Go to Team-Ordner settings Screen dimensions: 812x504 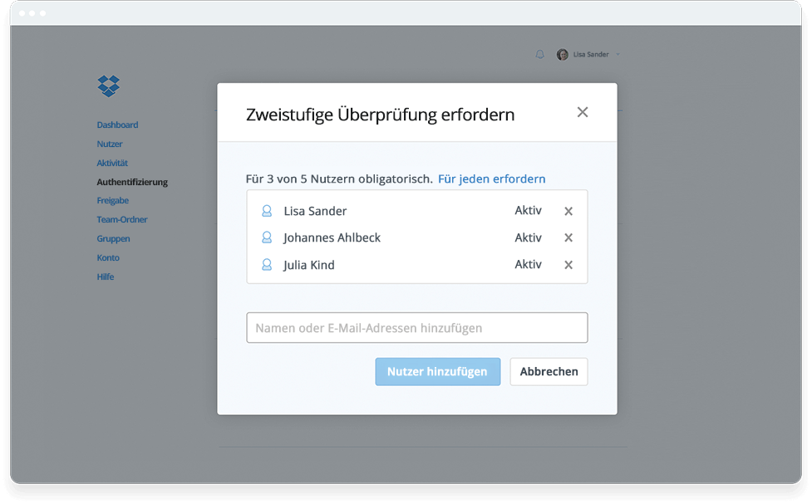pyautogui.click(x=121, y=219)
